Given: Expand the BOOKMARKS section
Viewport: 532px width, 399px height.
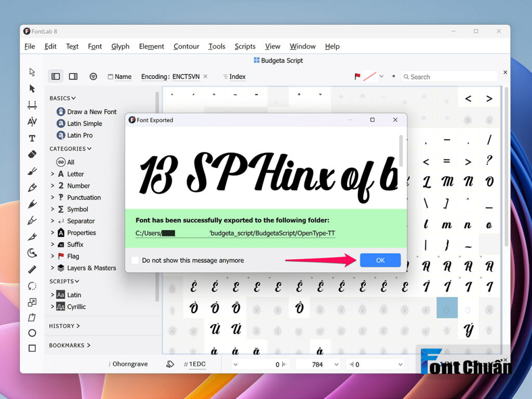Looking at the screenshot, I should [x=70, y=345].
